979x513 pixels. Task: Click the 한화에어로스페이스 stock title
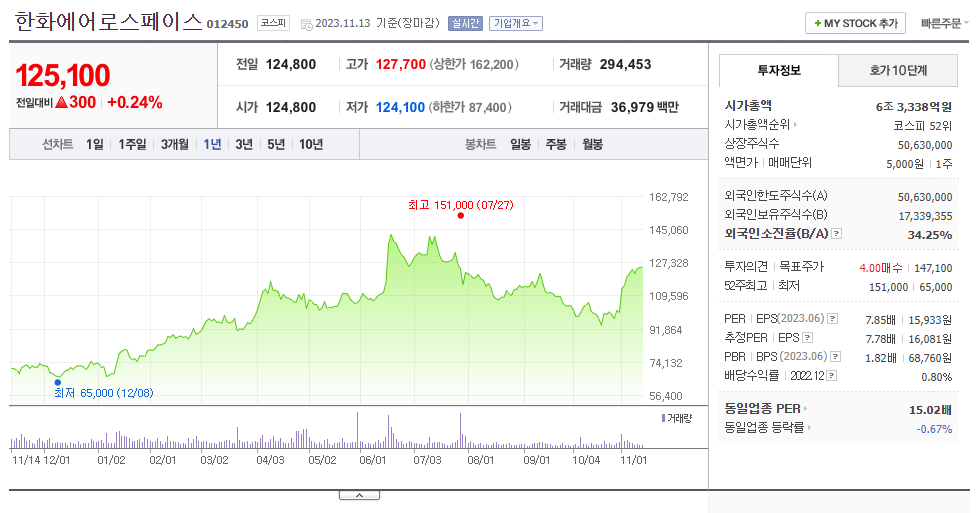coord(108,22)
